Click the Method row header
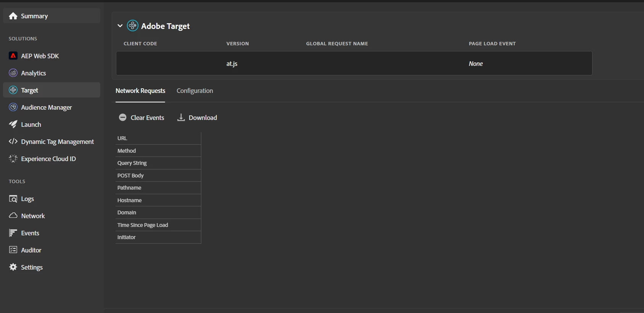The image size is (644, 313). pyautogui.click(x=158, y=151)
